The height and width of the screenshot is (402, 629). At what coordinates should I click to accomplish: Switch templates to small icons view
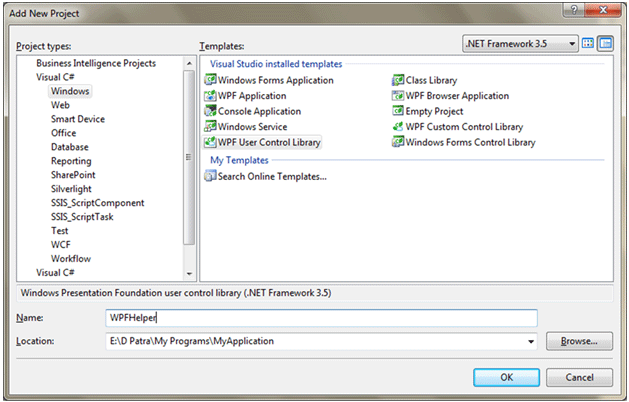tap(605, 44)
